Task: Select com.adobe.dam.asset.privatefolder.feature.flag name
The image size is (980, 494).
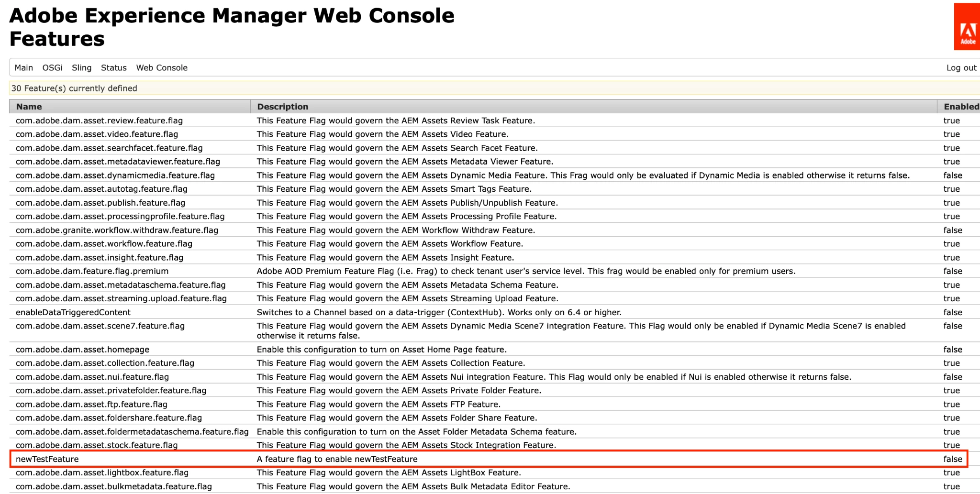Action: (x=111, y=391)
